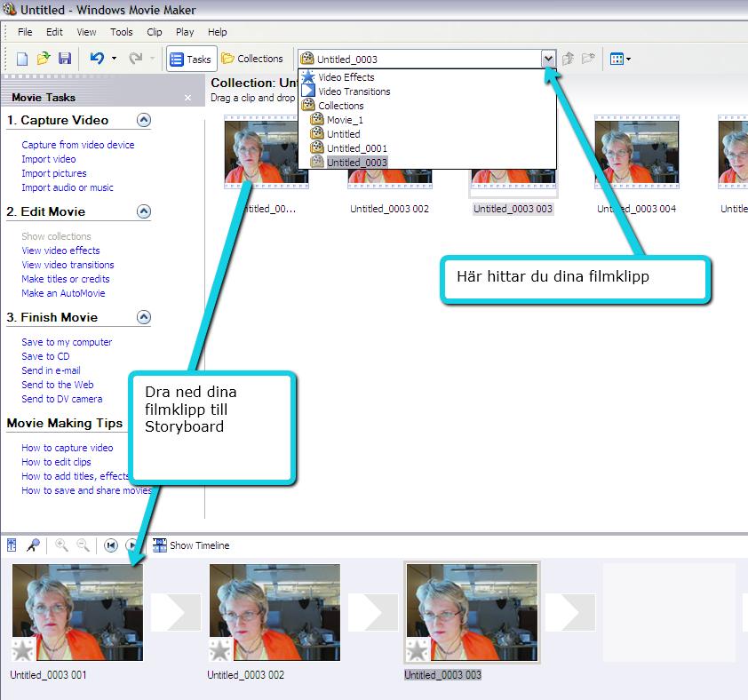Click How to capture video tip

click(x=68, y=448)
